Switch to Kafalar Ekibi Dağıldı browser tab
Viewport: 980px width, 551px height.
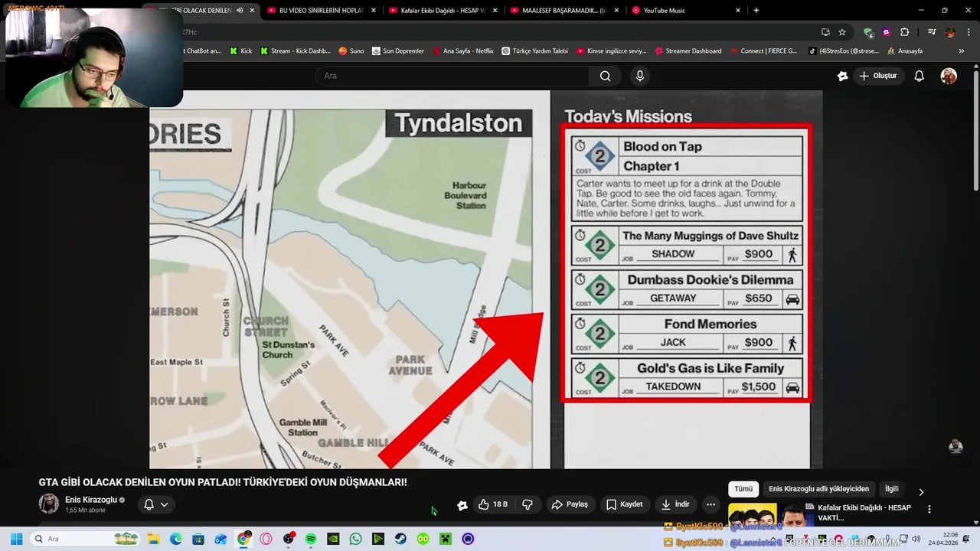(x=443, y=11)
